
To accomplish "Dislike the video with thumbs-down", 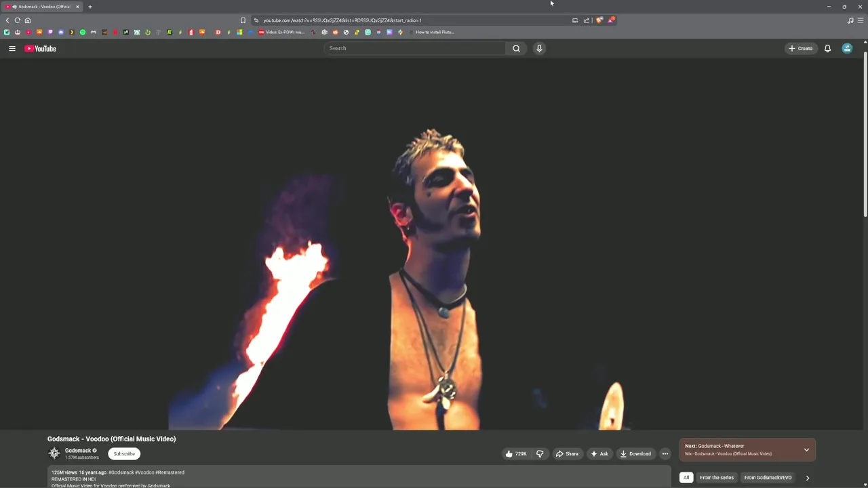I will tap(540, 453).
